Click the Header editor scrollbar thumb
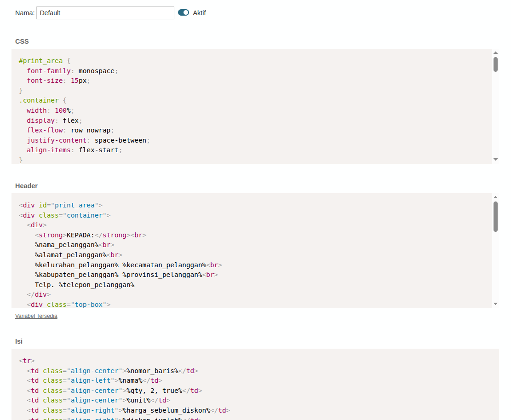Viewport: 511px width, 420px height. click(495, 216)
